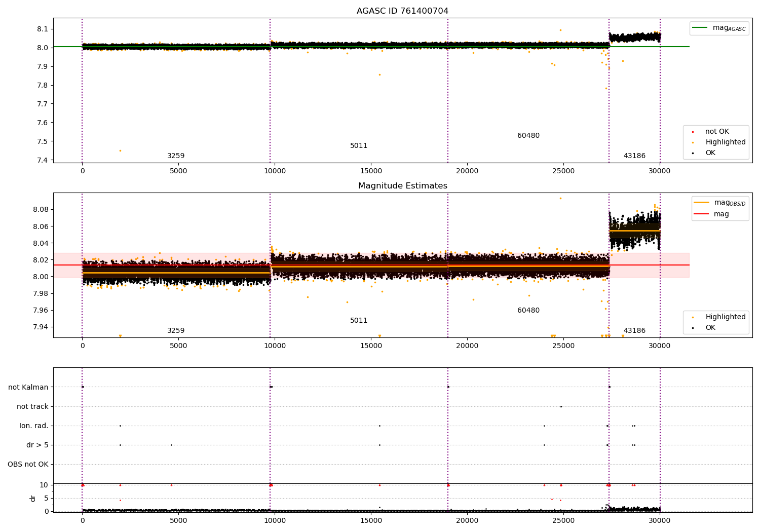The height and width of the screenshot is (532, 760).
Task: Click the 'dr > 5' axis label
Action: click(37, 445)
